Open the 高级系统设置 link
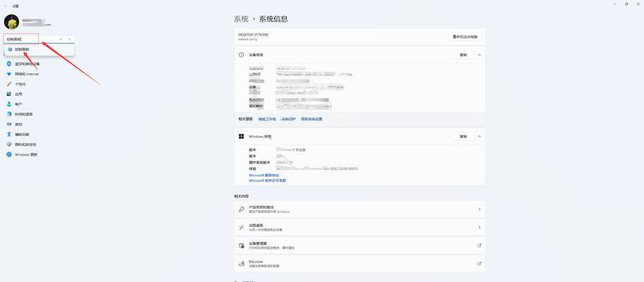This screenshot has height=282, width=644. (311, 119)
